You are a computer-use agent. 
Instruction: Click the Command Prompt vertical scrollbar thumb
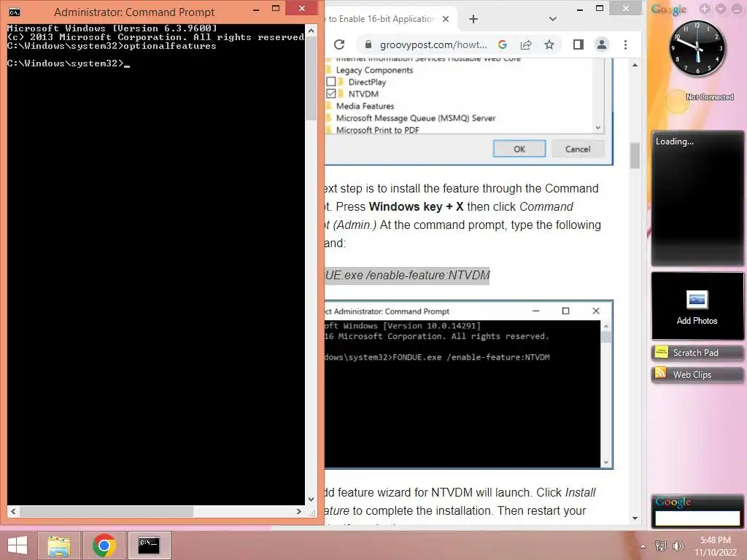[311, 79]
